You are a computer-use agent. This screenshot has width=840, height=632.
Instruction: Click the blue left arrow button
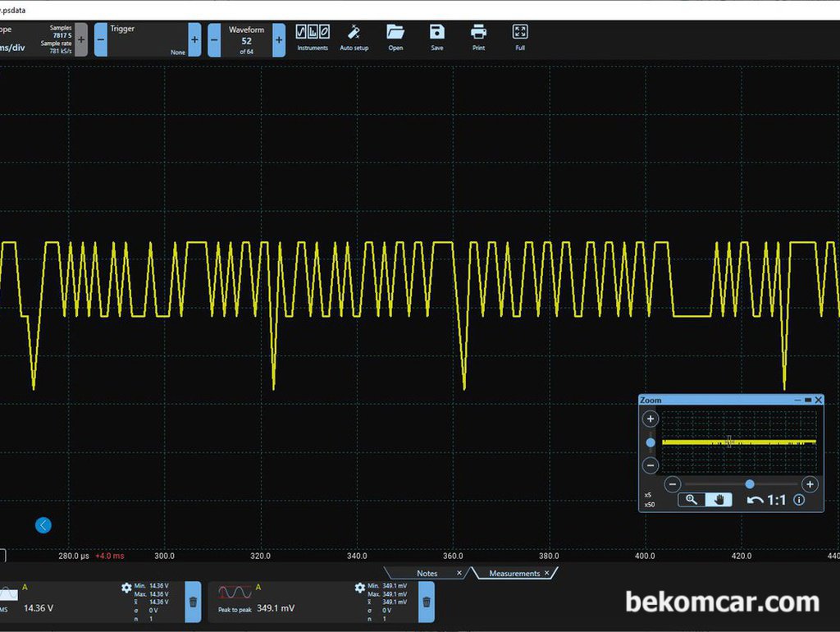(43, 525)
